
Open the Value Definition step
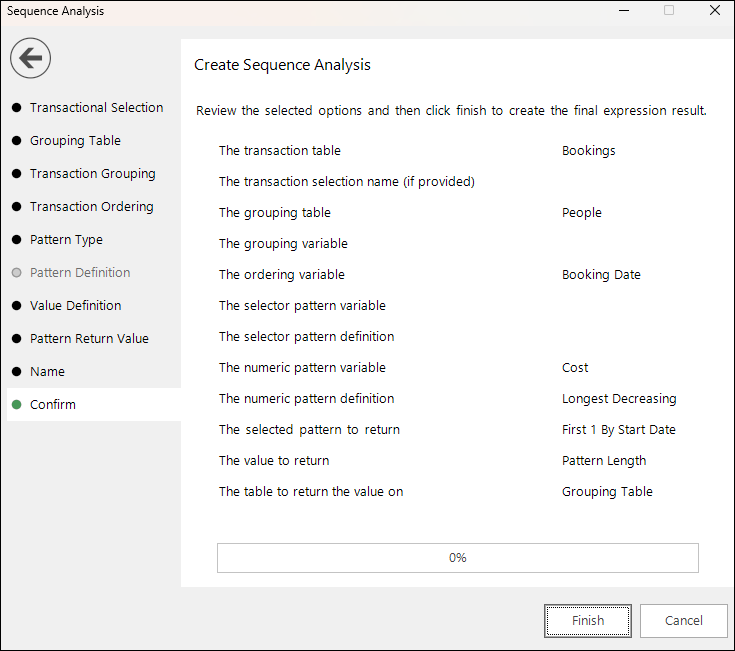75,306
